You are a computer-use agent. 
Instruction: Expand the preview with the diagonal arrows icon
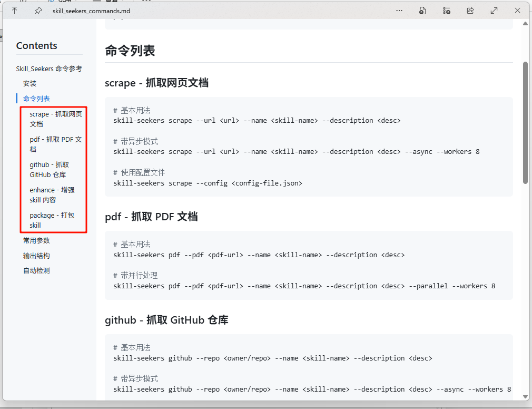[x=494, y=11]
